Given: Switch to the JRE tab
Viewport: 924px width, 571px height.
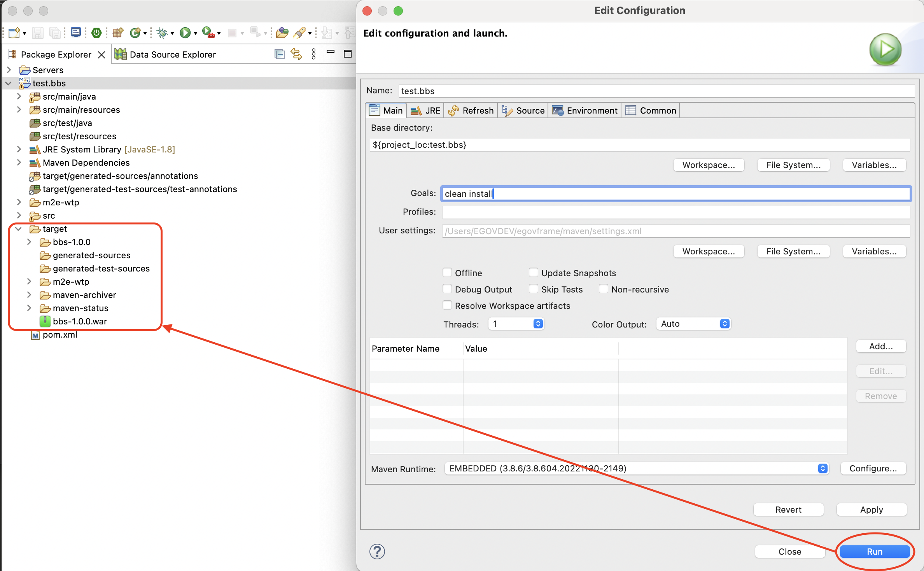Looking at the screenshot, I should (426, 110).
